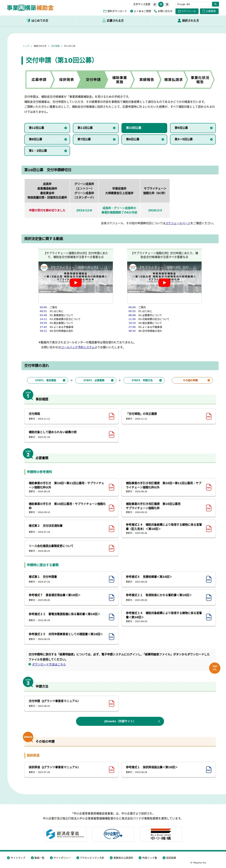Image resolution: width=226 pixels, height=868 pixels.
Task: Click into the Google search field
Action: tap(194, 4)
